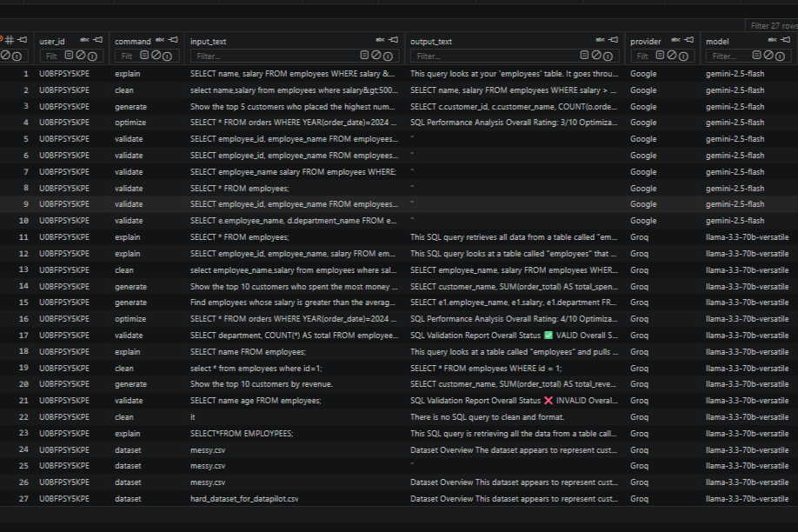Screen dimensions: 798x532
Task: Click 'Google' provider cell in row 1
Action: click(x=643, y=74)
